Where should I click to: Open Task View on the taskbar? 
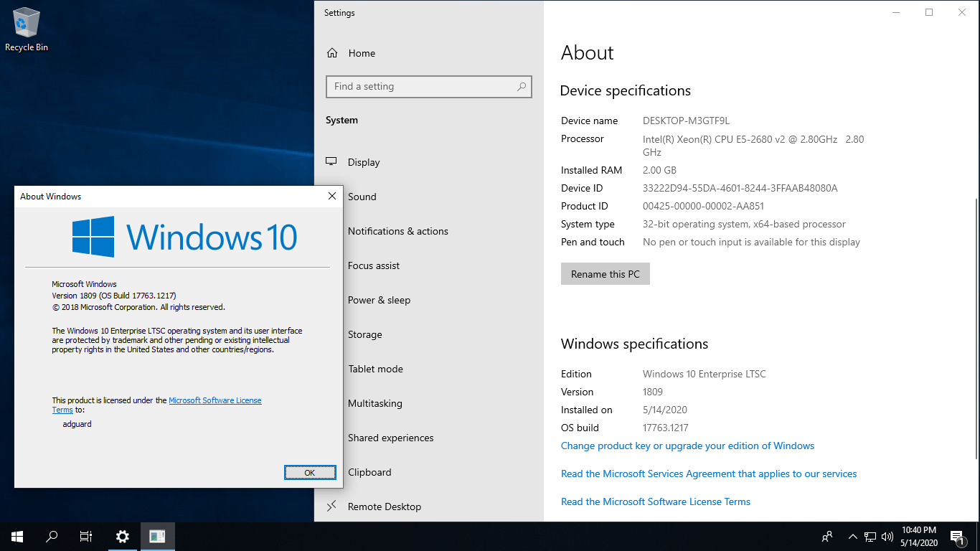[x=86, y=536]
